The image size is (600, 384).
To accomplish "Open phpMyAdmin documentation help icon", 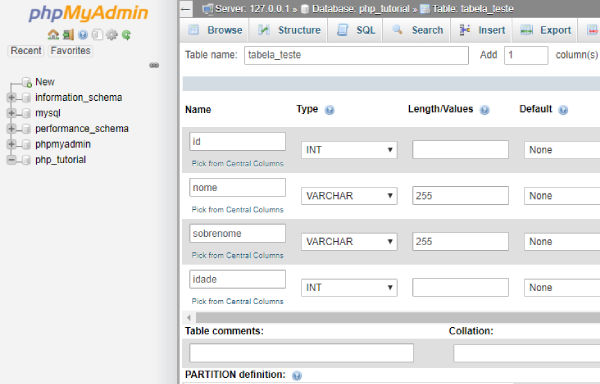I will click(x=83, y=35).
